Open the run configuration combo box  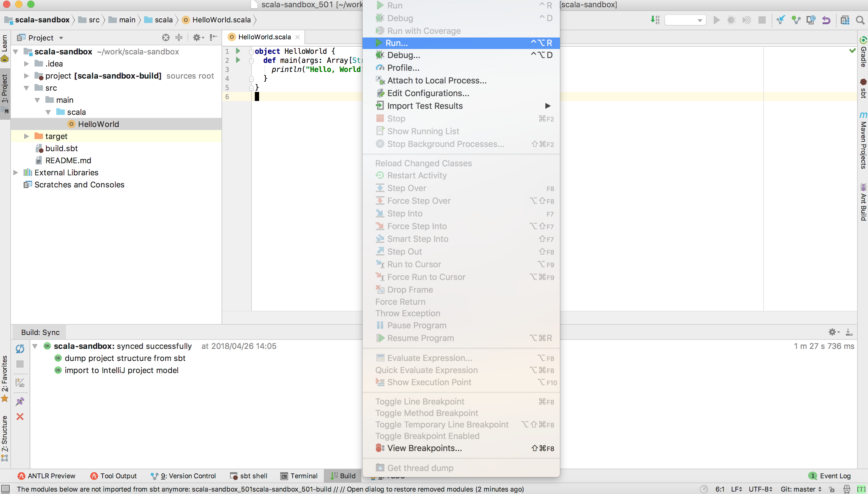coord(685,20)
